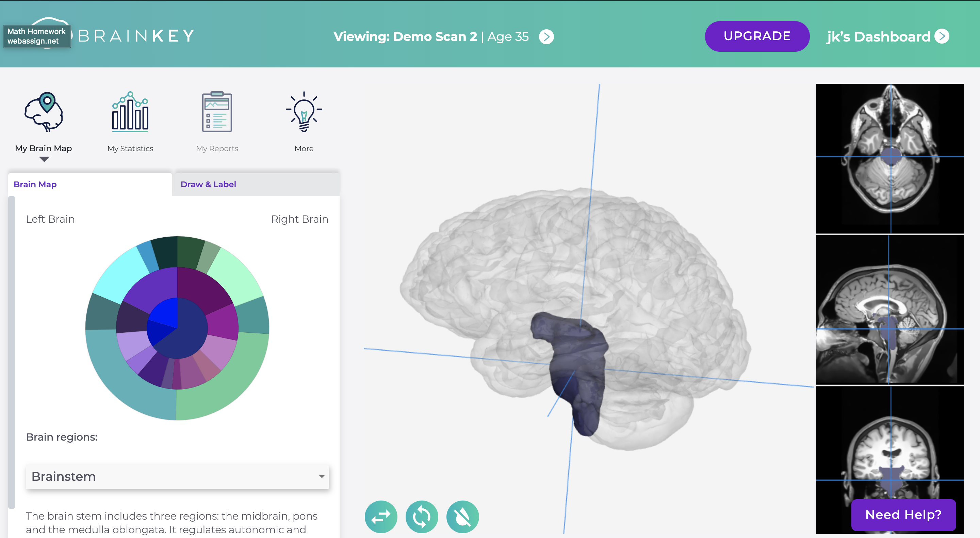Click the sagittal MRI slice thumbnail

(889, 310)
